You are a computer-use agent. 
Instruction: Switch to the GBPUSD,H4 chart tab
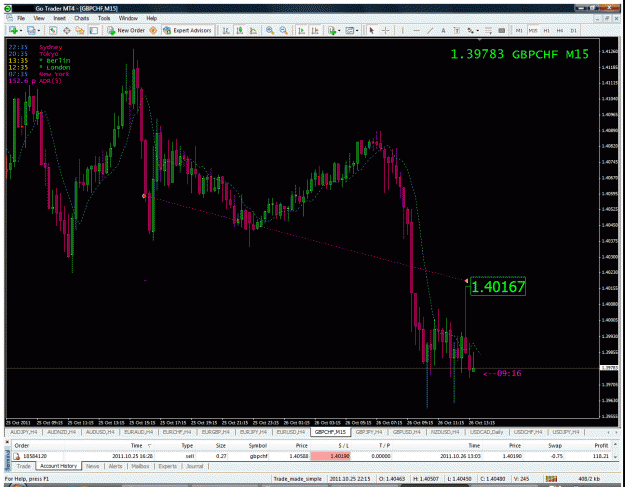406,432
